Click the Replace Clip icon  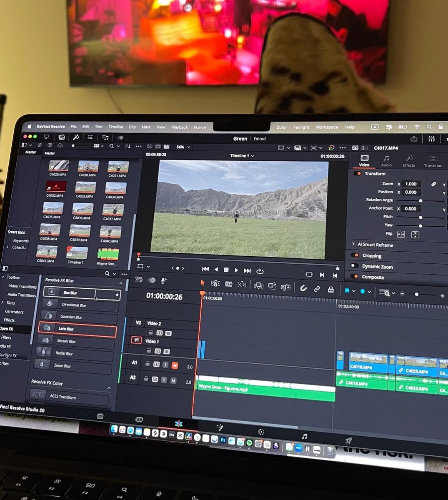pos(286,287)
